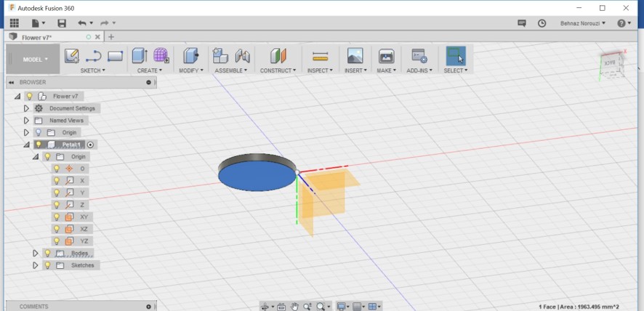Close the Flower v7 tab

[97, 37]
